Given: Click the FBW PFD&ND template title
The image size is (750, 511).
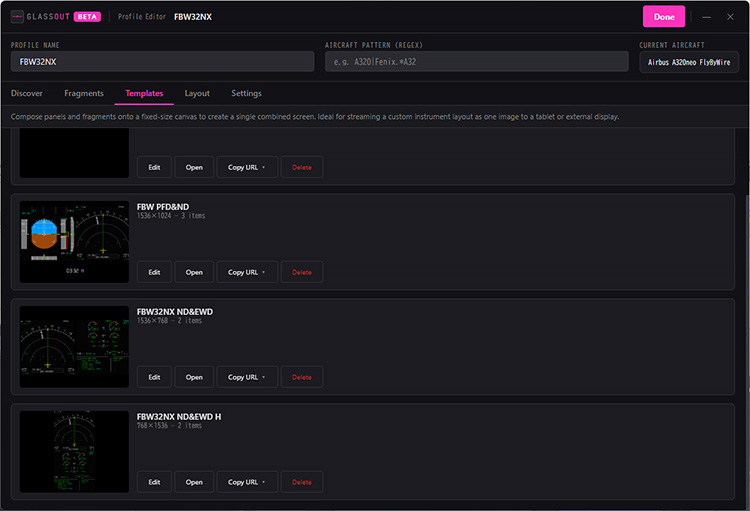Looking at the screenshot, I should [163, 207].
